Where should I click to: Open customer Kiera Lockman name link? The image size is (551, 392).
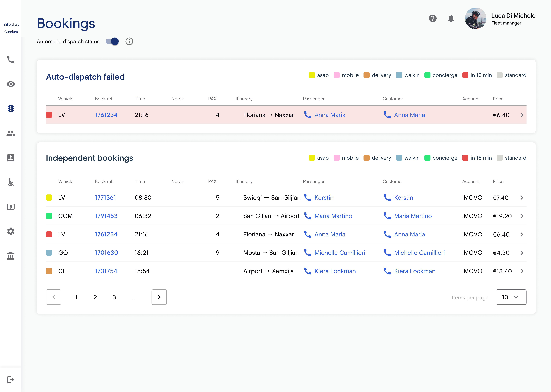pos(415,271)
